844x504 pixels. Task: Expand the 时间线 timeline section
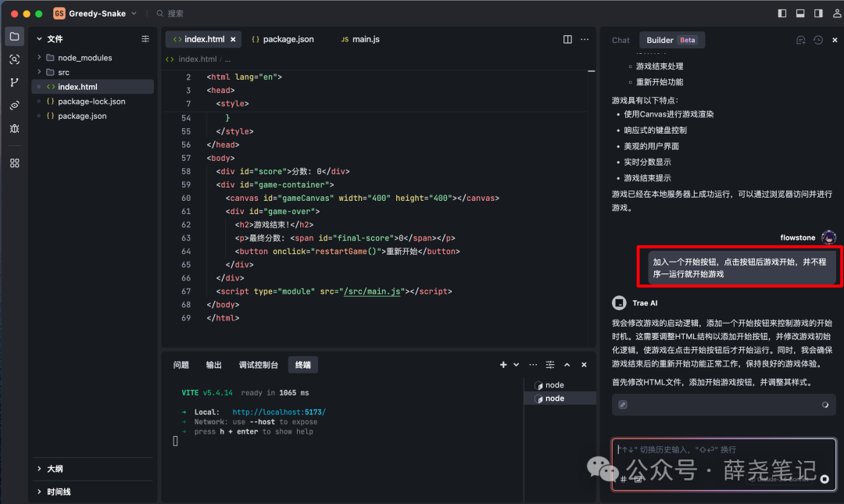(x=39, y=491)
